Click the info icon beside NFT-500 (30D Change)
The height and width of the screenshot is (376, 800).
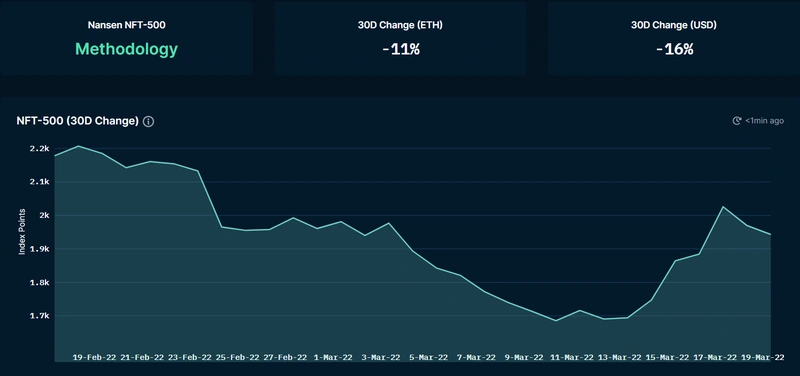click(x=148, y=121)
